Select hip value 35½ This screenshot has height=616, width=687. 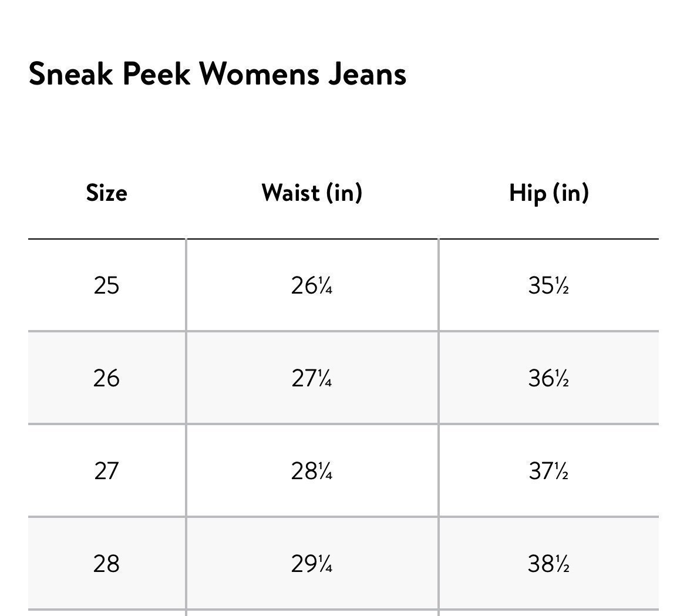pos(548,285)
